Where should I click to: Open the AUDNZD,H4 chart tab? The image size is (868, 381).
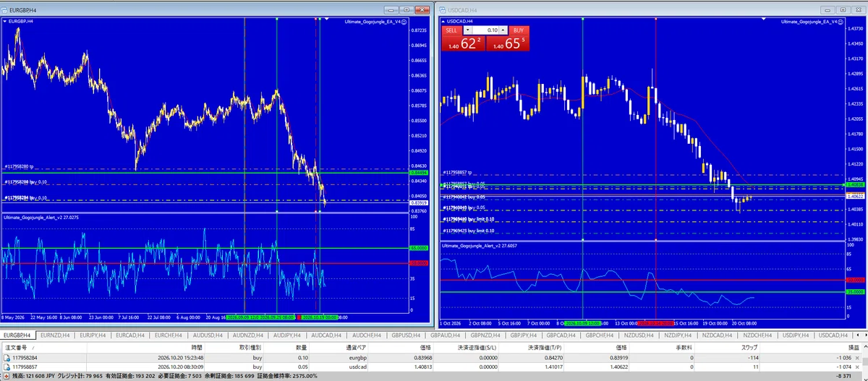click(x=247, y=335)
